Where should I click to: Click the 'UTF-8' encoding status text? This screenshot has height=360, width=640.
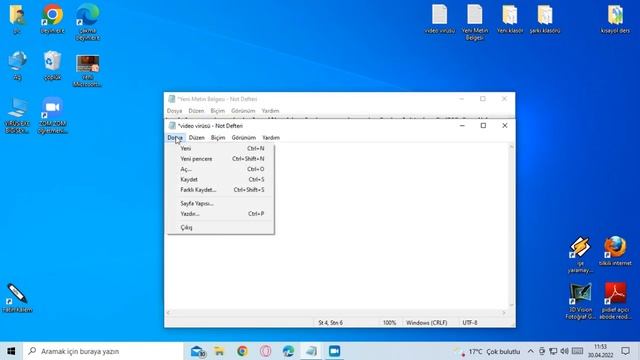(x=470, y=323)
